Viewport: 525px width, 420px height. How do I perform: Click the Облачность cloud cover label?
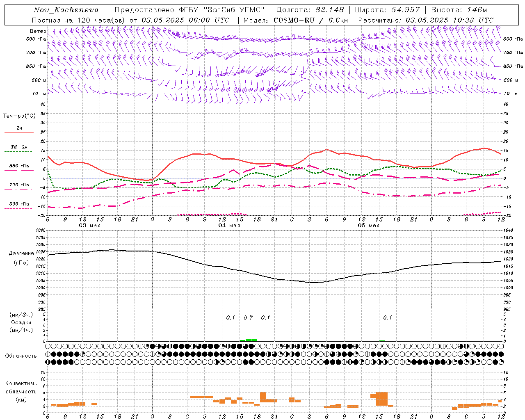(x=21, y=356)
